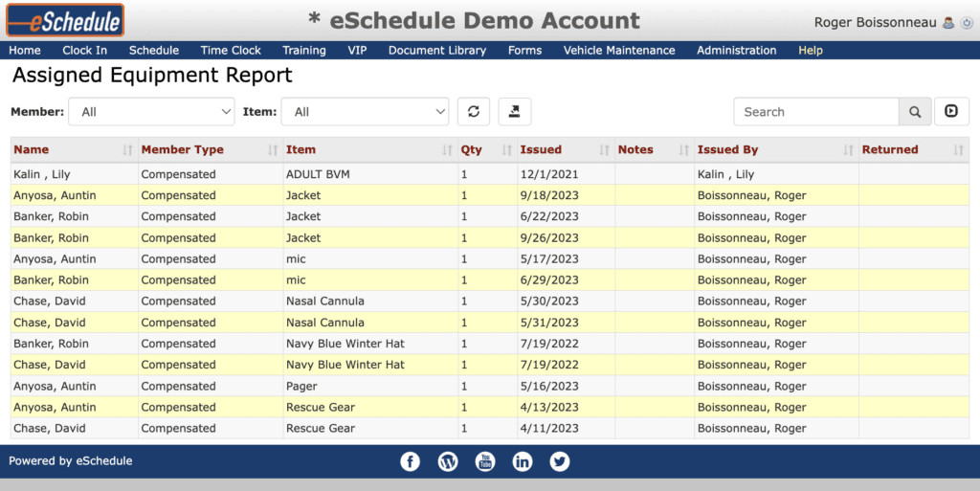The width and height of the screenshot is (980, 491).
Task: Click the export report icon button
Action: pyautogui.click(x=514, y=112)
